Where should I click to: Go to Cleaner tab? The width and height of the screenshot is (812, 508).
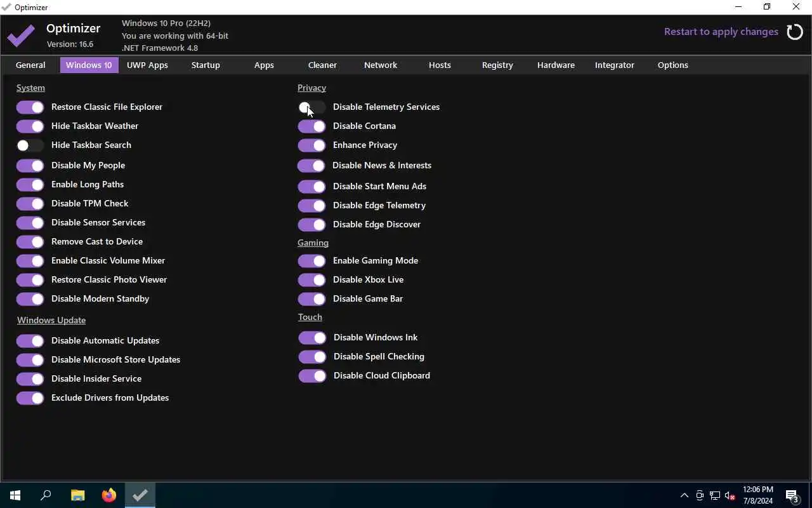[322, 65]
